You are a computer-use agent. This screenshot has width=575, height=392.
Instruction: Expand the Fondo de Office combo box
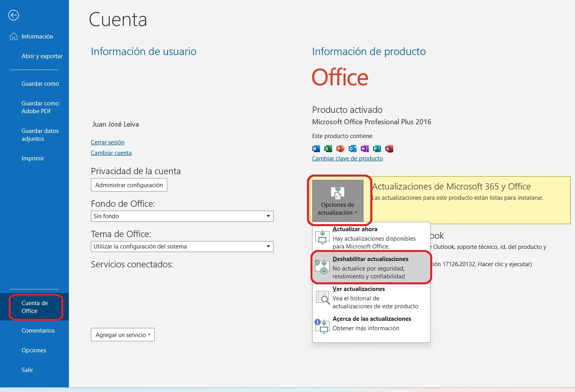tap(182, 216)
